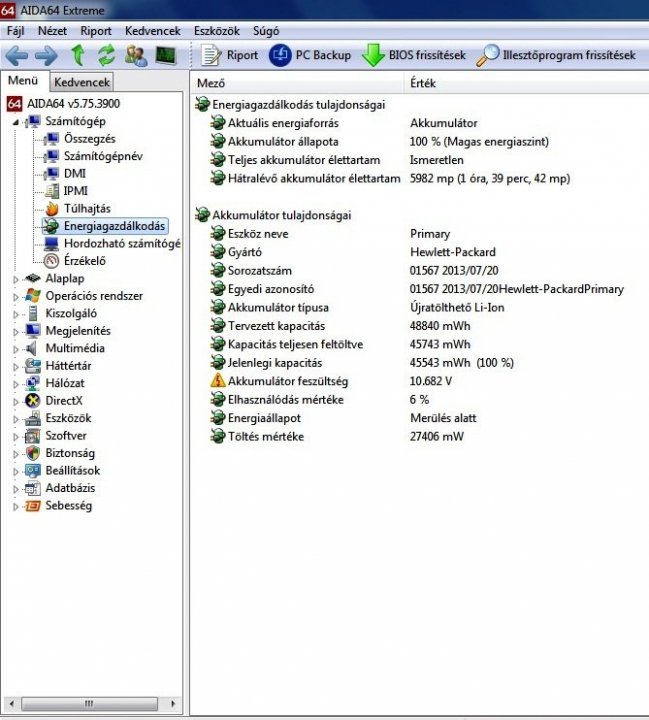The image size is (649, 720).
Task: Select Hordozható számítógép tree item
Action: pos(122,243)
